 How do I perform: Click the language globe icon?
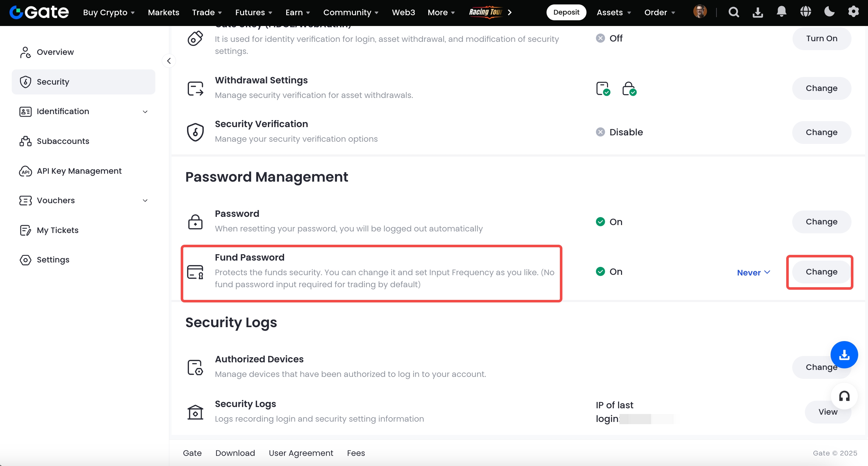pos(805,12)
